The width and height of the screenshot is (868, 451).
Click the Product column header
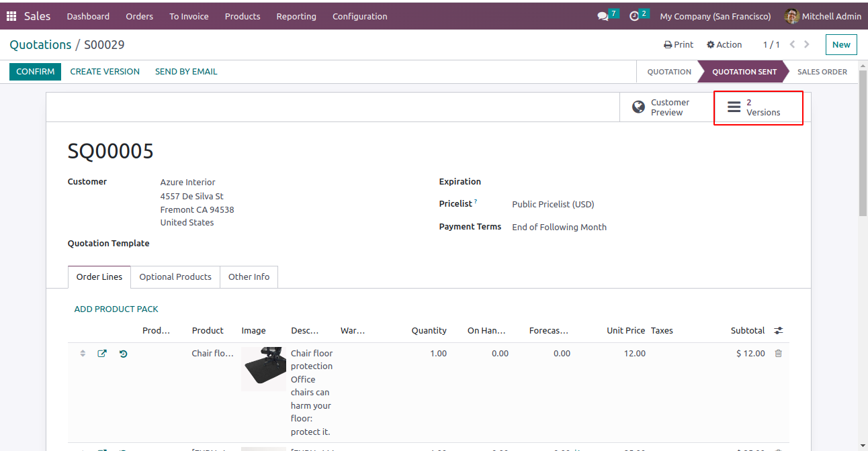click(208, 330)
